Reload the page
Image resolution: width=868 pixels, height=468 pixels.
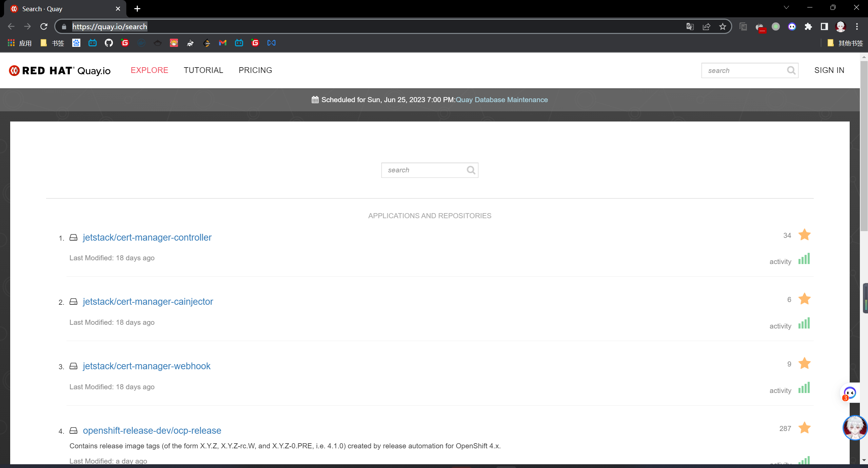44,26
